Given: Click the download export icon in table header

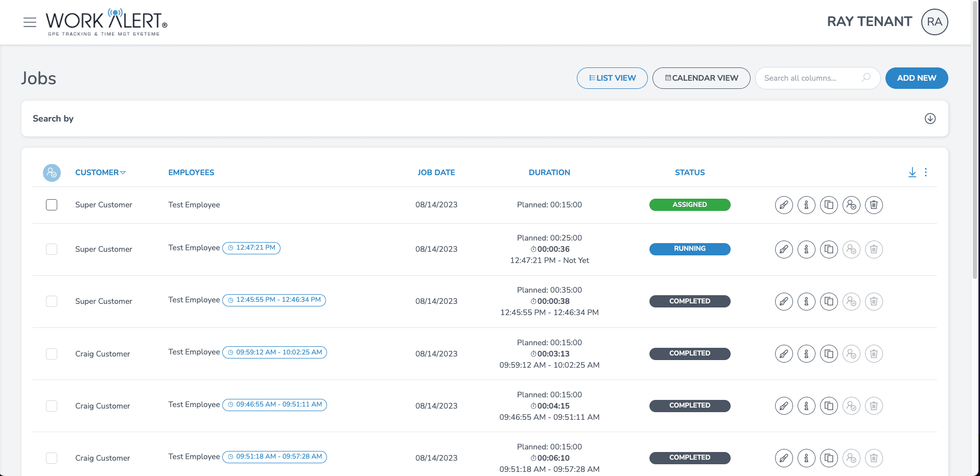Looking at the screenshot, I should [912, 173].
